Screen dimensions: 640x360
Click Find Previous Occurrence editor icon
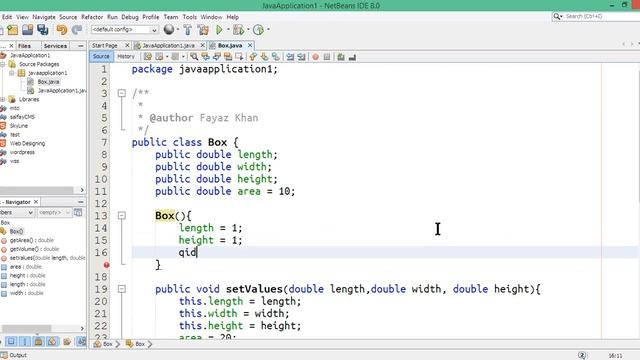point(205,57)
